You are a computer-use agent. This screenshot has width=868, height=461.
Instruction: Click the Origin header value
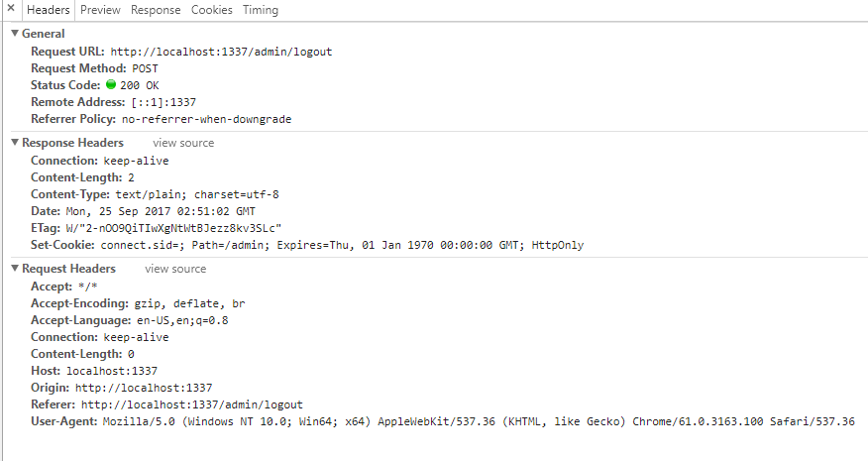pos(144,388)
